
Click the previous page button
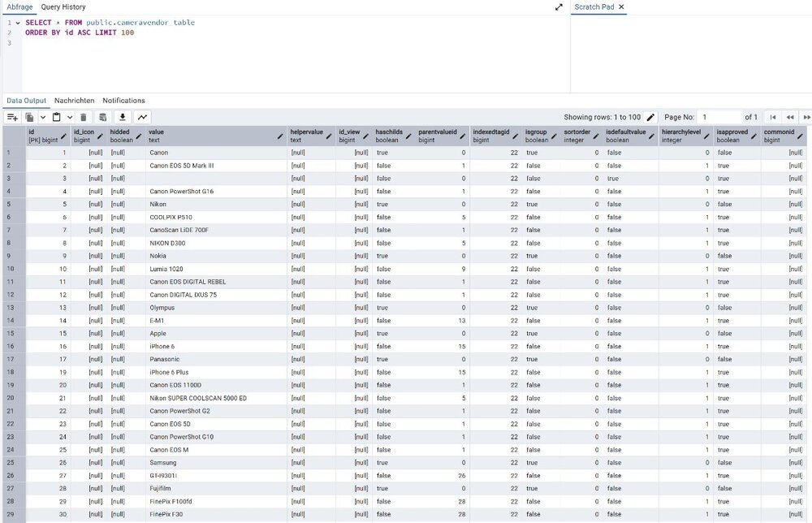[790, 118]
